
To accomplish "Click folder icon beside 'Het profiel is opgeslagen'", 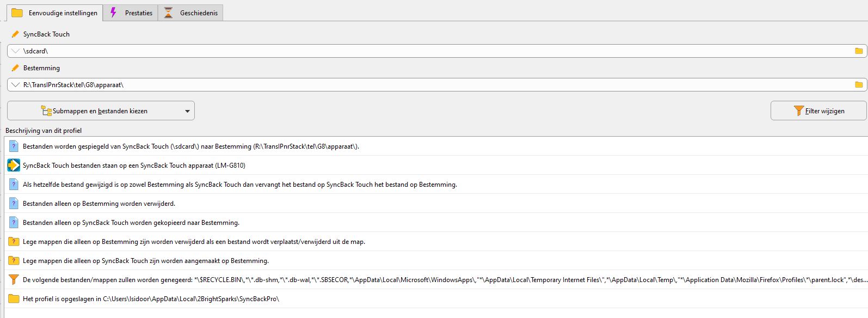I will pos(14,298).
